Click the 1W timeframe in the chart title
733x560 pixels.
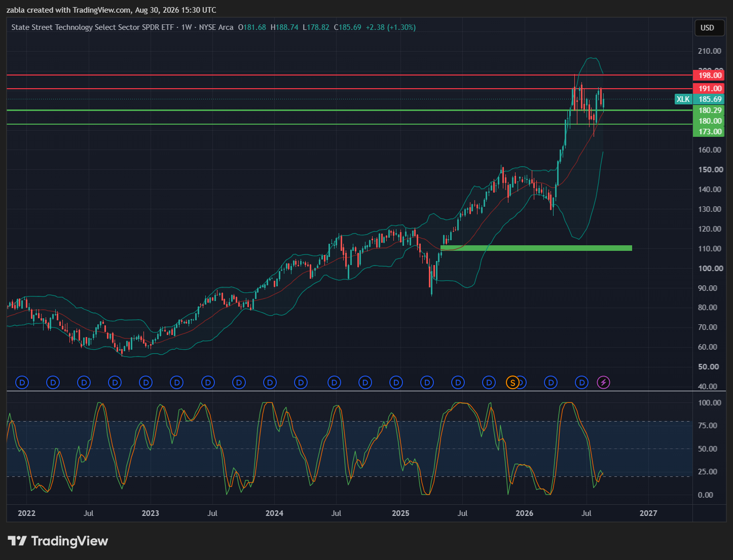tap(187, 27)
